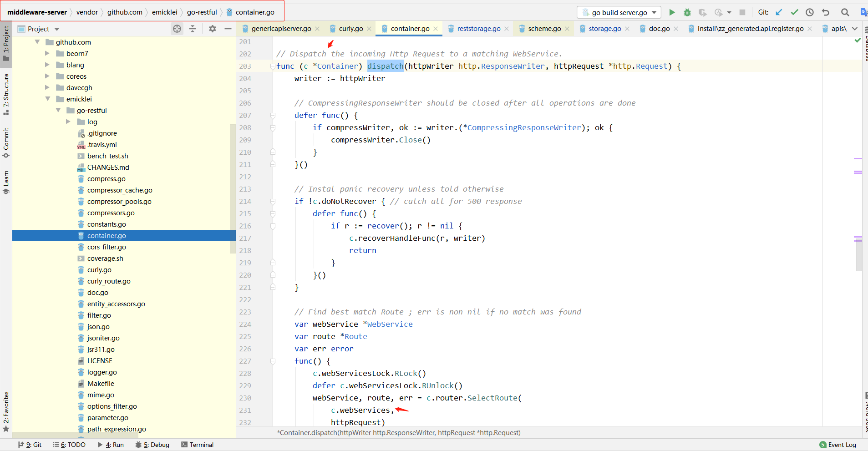868x451 pixels.
Task: Expand the beorn7 folder in tree
Action: pos(47,53)
